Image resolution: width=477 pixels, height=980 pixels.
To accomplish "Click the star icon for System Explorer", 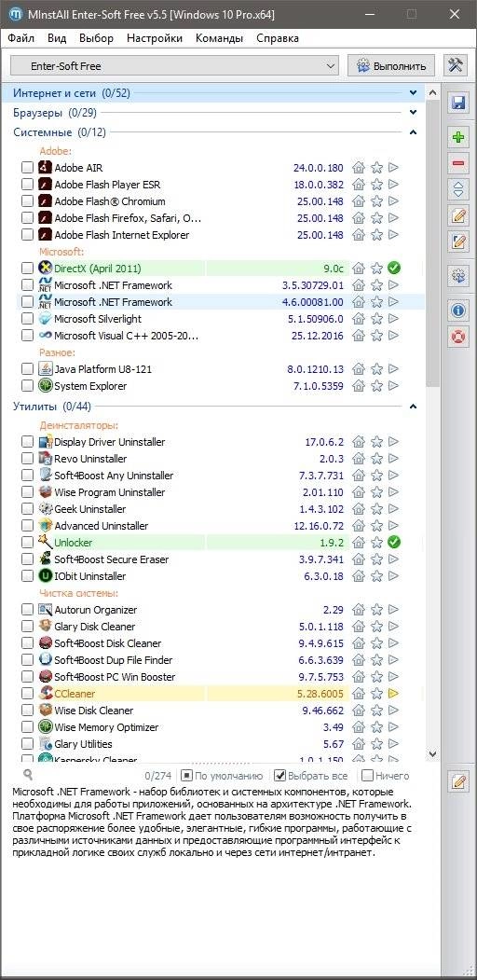I will click(376, 386).
